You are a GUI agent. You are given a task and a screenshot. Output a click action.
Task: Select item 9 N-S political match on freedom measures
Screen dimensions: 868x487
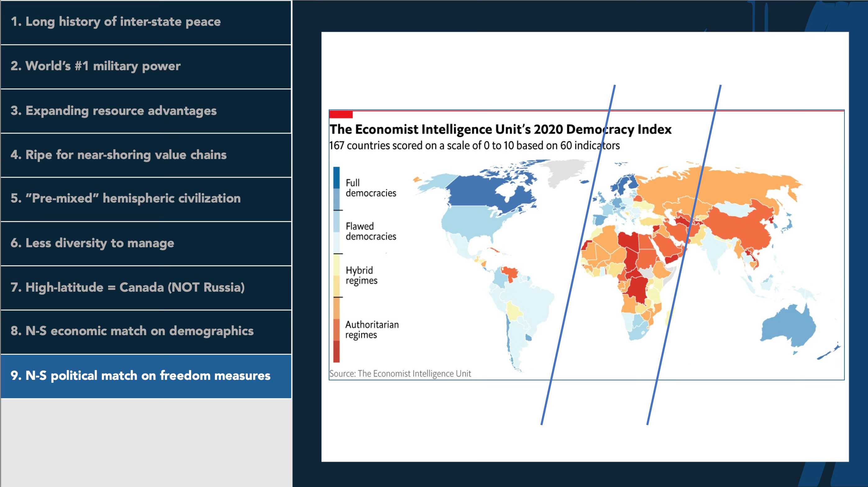[x=146, y=376]
